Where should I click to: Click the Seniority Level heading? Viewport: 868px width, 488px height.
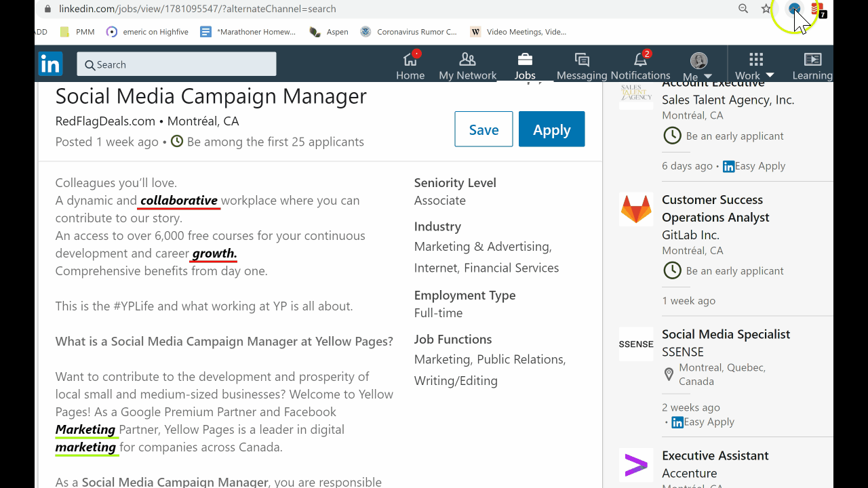[x=455, y=183]
